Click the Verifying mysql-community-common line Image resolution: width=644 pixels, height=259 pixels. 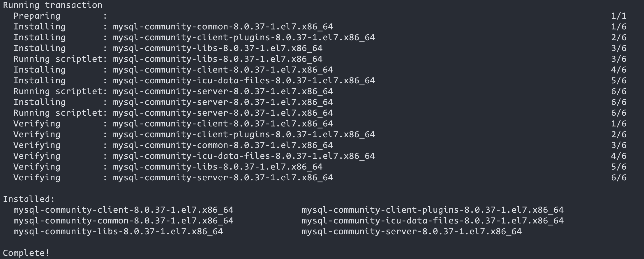320,145
